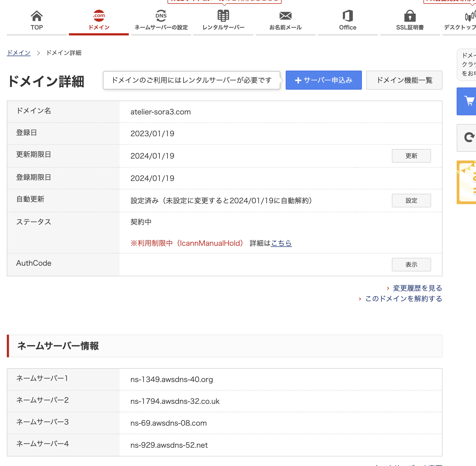Screen dimensions: 476x466
Task: Select domain name atelier-sora3.com text
Action: click(x=160, y=112)
